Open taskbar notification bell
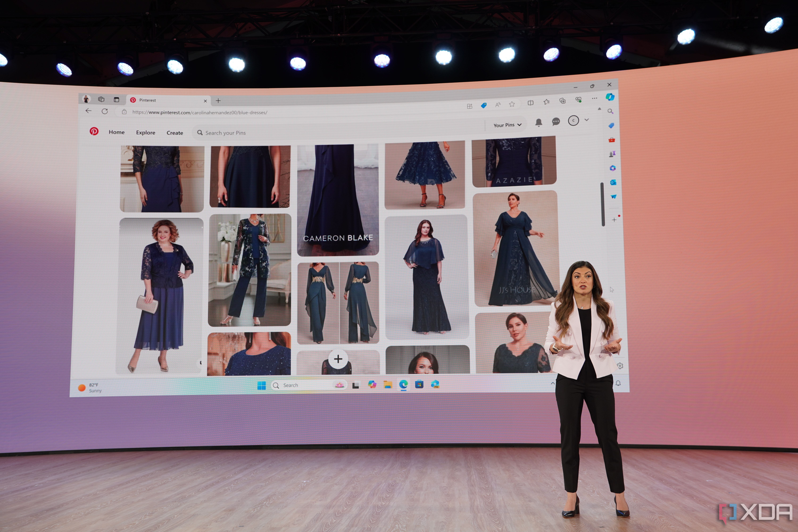This screenshot has width=798, height=532. click(x=618, y=383)
